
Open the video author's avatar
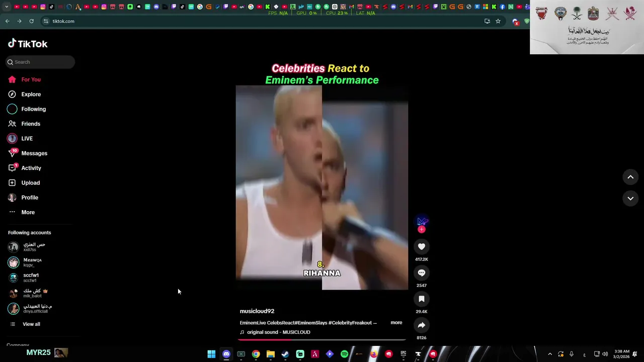422,221
